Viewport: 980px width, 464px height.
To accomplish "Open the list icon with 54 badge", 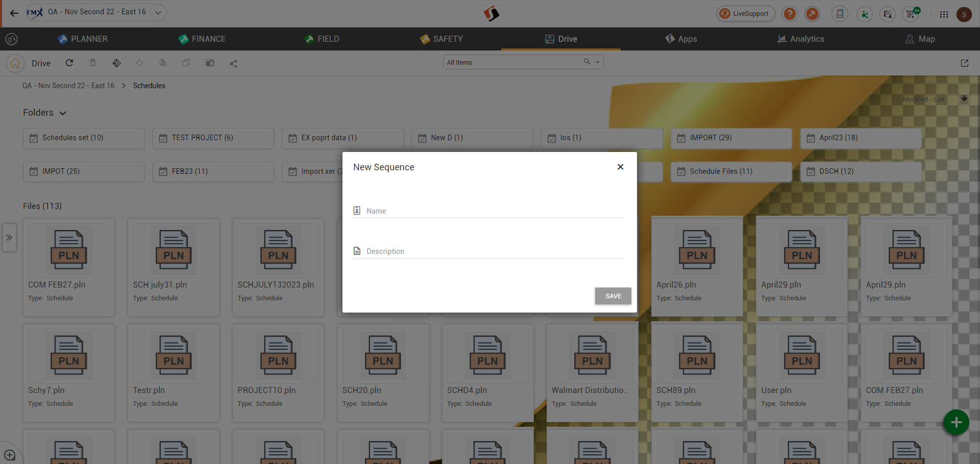I will coord(911,14).
